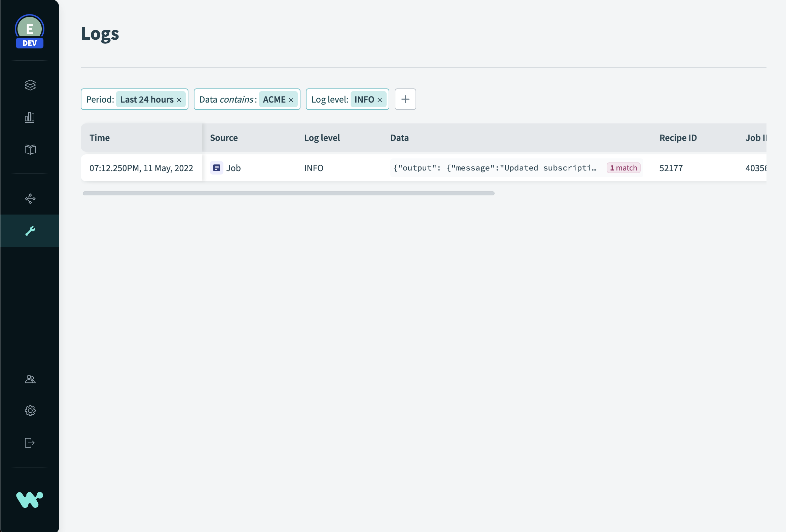Open the nodes connections sidebar icon
786x532 pixels.
[30, 198]
